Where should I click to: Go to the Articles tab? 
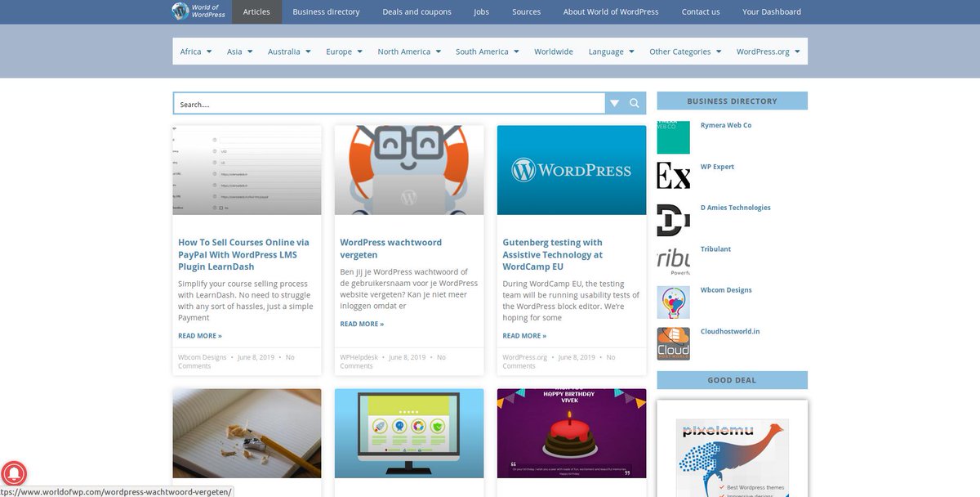(x=256, y=11)
